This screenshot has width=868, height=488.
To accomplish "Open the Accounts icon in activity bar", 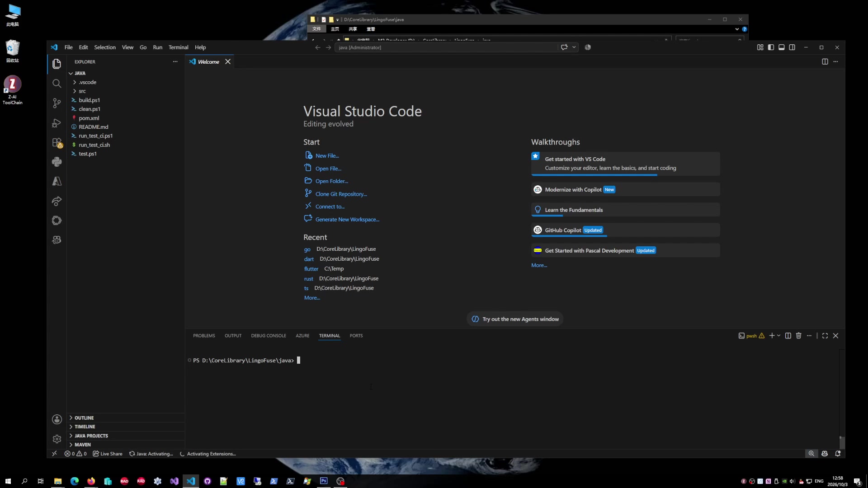I will coord(57,419).
